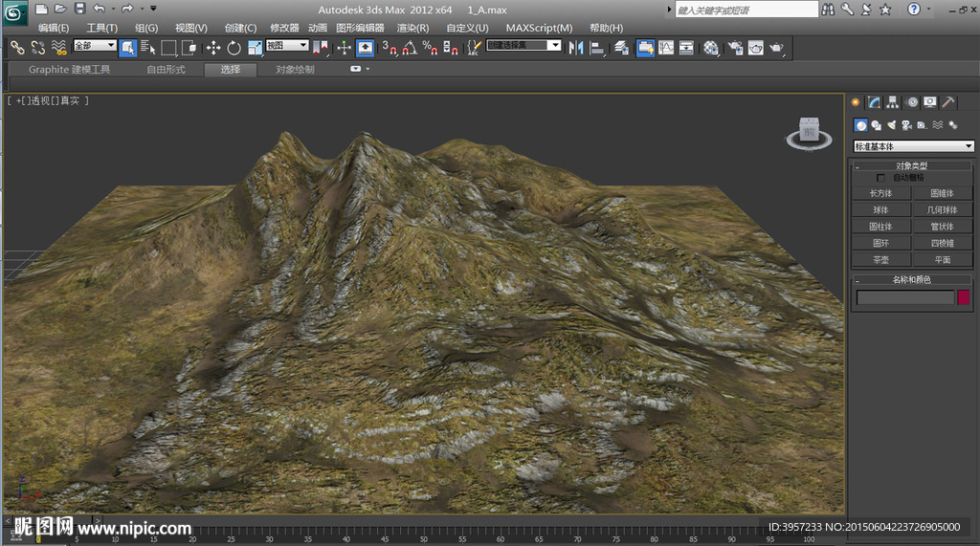The image size is (980, 546).
Task: Switch to the 自由形式 ribbon tab
Action: pyautogui.click(x=166, y=70)
